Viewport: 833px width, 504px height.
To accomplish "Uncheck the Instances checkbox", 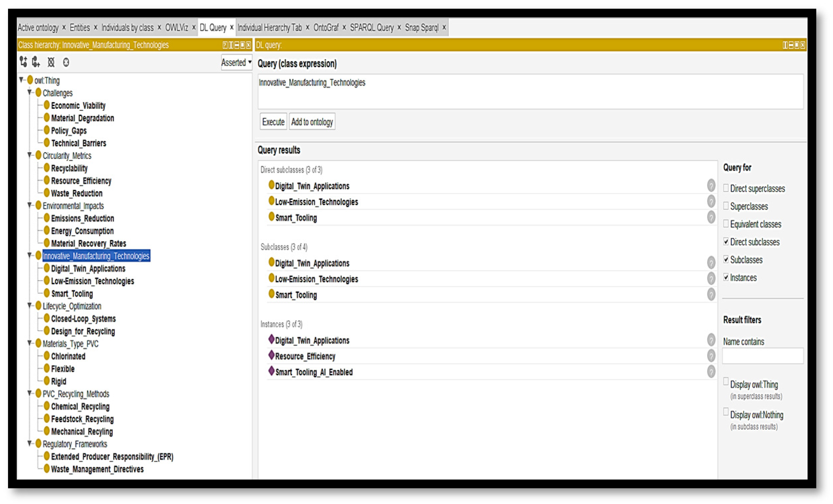I will [726, 277].
